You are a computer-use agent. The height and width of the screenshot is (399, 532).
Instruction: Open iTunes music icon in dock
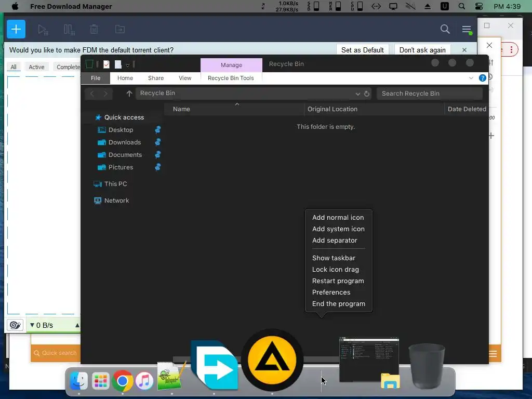(144, 381)
